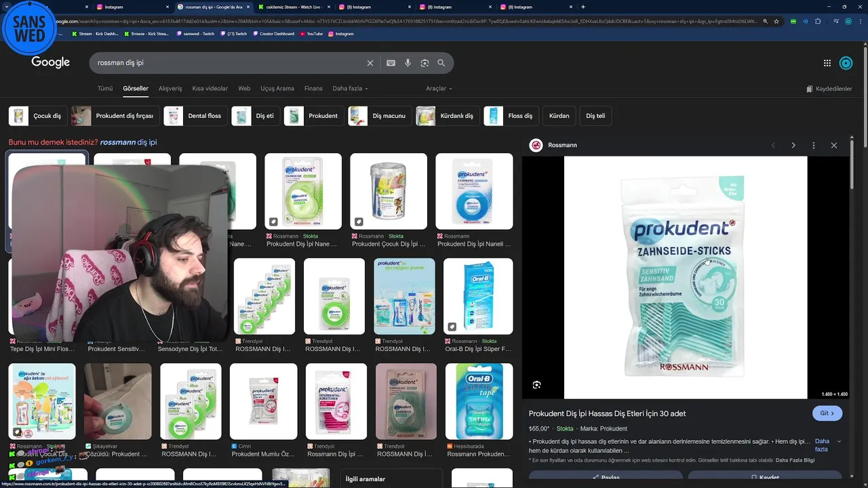Open the Creator Dashboard bookmark
868x488 pixels.
click(x=273, y=33)
